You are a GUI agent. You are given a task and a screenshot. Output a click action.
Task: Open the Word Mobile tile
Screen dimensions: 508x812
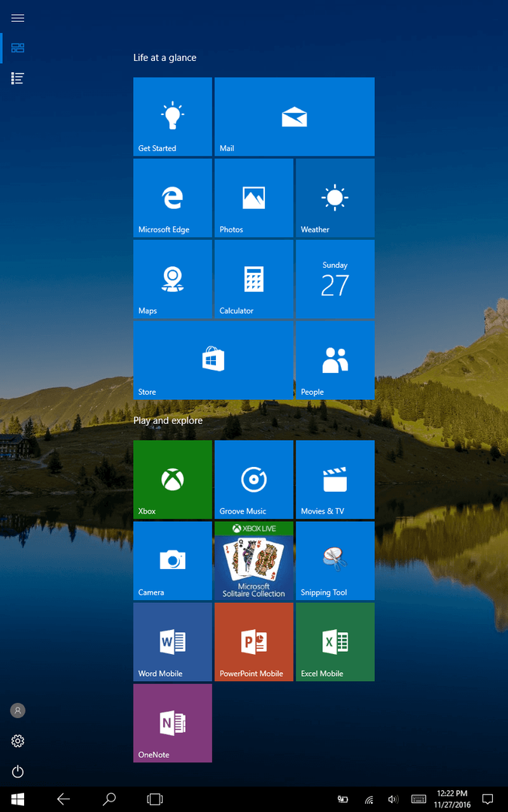pyautogui.click(x=172, y=642)
